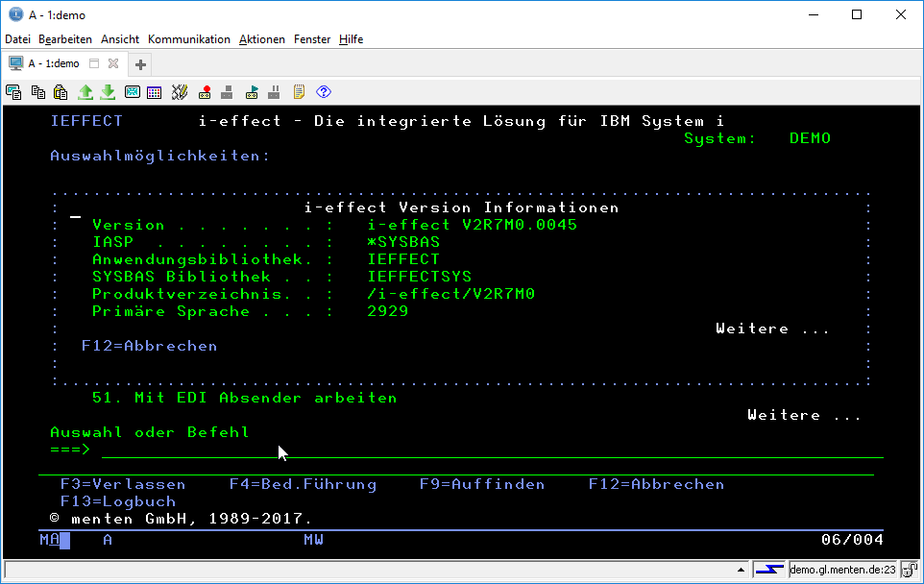Viewport: 924px width, 584px height.
Task: Click the blue connection status icon
Action: (769, 570)
